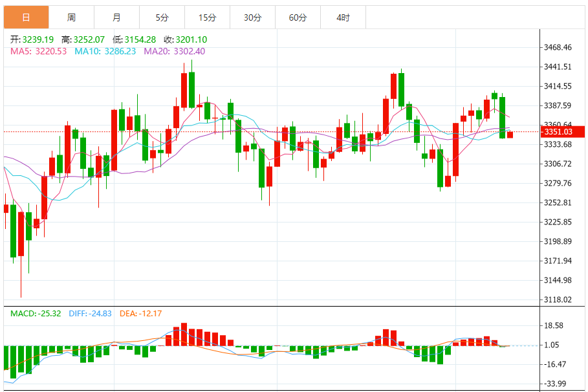Open the 30分 timeframe tab
This screenshot has height=392, width=588.
pos(253,17)
